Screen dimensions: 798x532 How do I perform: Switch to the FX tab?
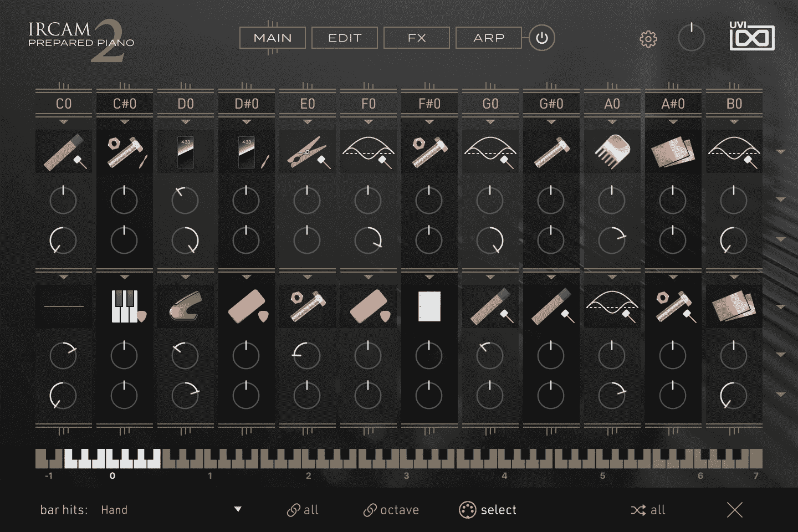coord(416,38)
